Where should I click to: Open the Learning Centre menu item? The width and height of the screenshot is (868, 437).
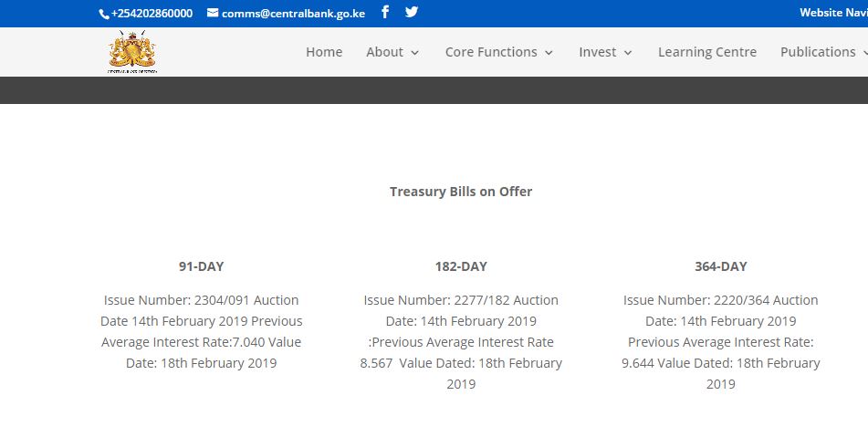[x=707, y=52]
